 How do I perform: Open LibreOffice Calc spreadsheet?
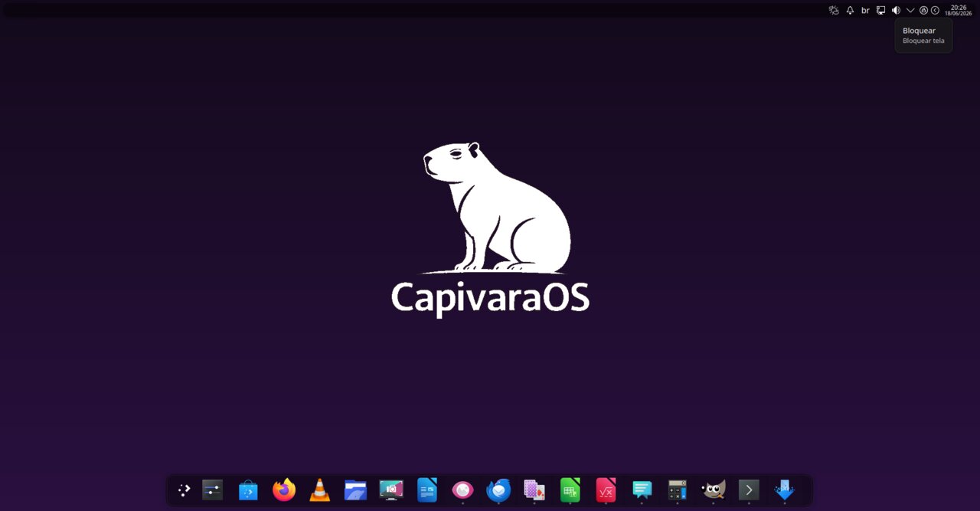[570, 490]
